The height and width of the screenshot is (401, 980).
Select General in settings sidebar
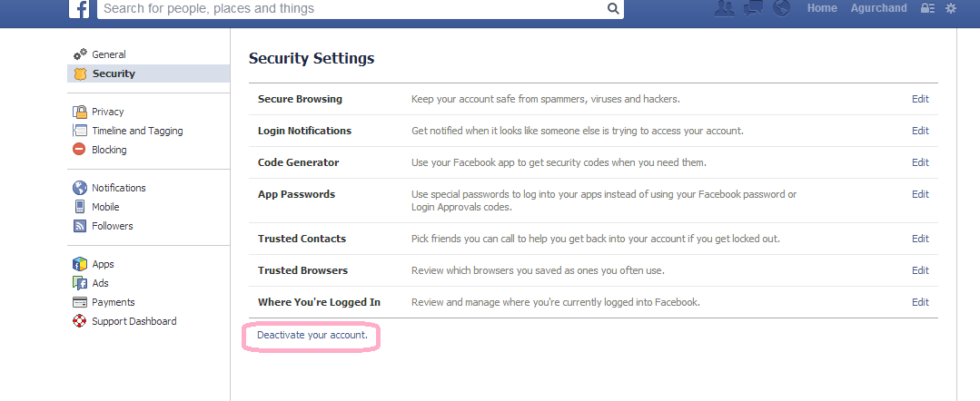[108, 54]
